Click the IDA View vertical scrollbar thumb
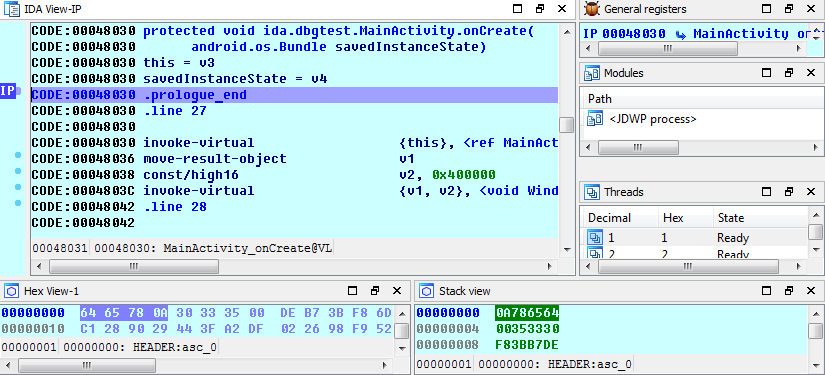The width and height of the screenshot is (825, 375). tap(566, 125)
